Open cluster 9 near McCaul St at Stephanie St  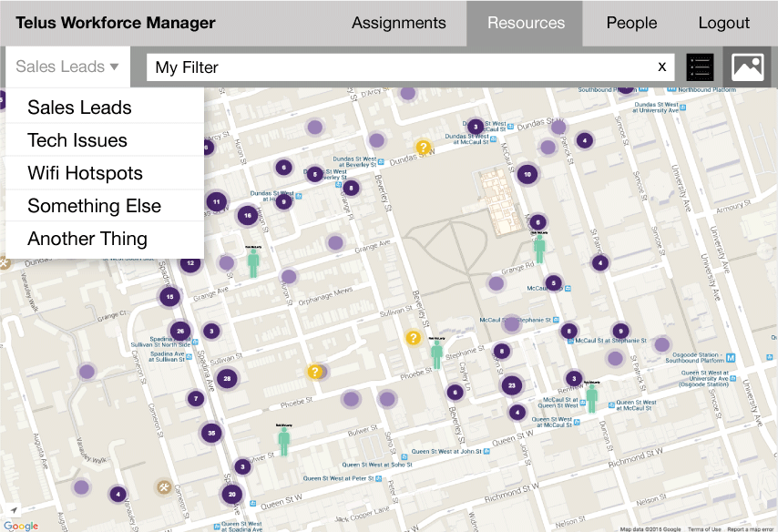coord(620,331)
